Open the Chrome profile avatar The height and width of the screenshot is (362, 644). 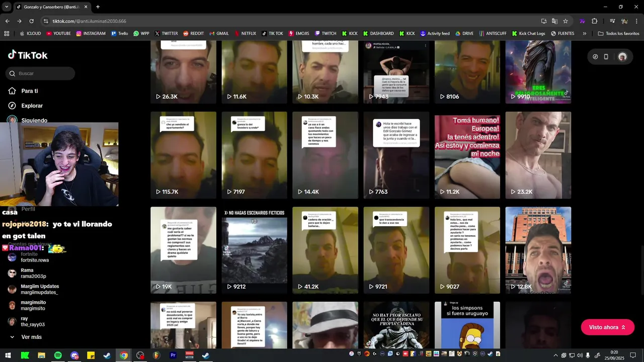tap(624, 21)
